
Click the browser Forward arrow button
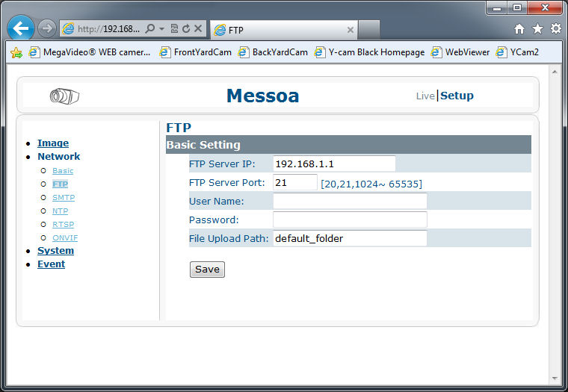(x=46, y=28)
